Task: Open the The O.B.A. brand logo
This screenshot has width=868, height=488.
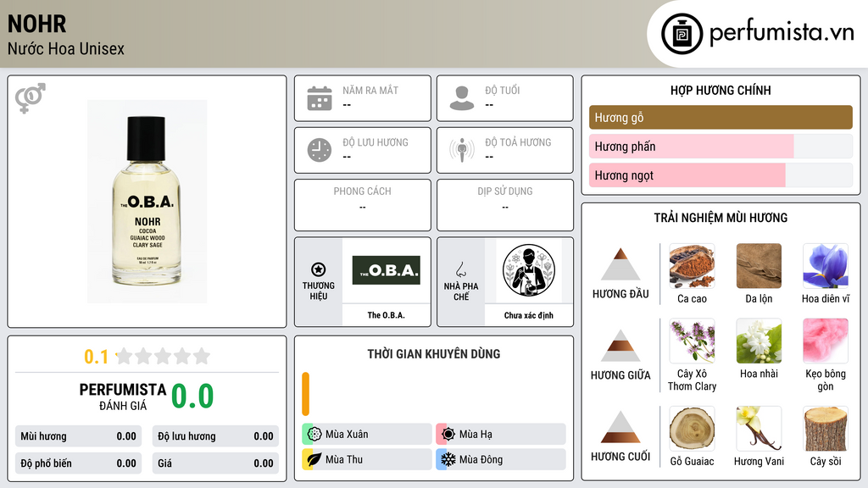Action: click(x=387, y=270)
